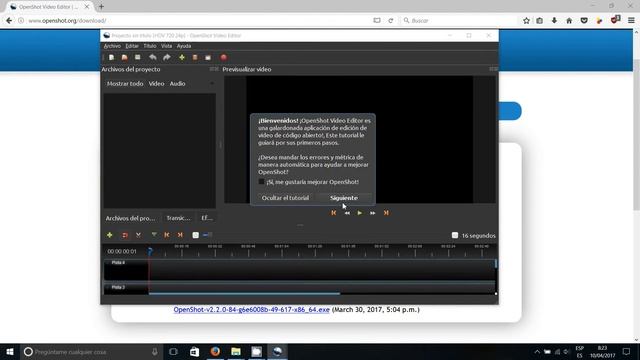Open the Vista menu
640x360 pixels.
[167, 46]
